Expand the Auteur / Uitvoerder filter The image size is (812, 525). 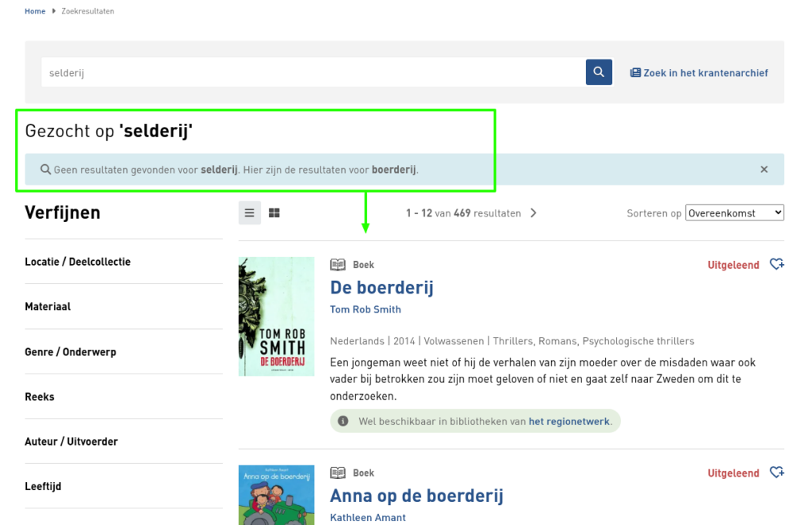point(71,442)
